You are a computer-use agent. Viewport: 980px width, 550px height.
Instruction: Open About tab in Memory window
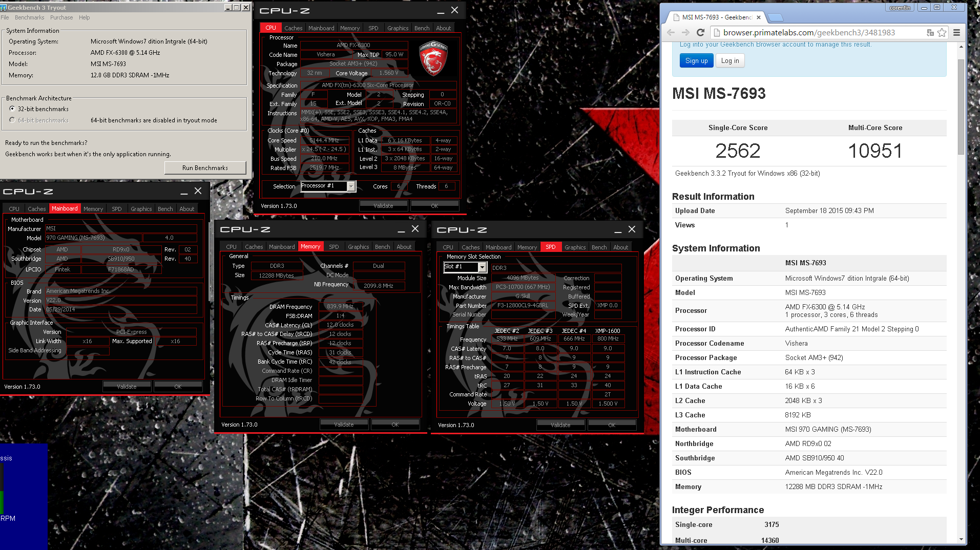404,247
